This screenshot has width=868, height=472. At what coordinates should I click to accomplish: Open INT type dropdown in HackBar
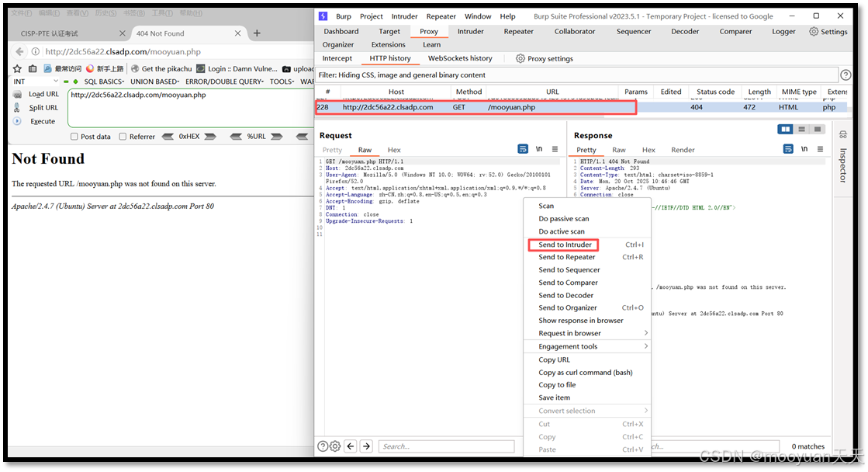(x=36, y=82)
